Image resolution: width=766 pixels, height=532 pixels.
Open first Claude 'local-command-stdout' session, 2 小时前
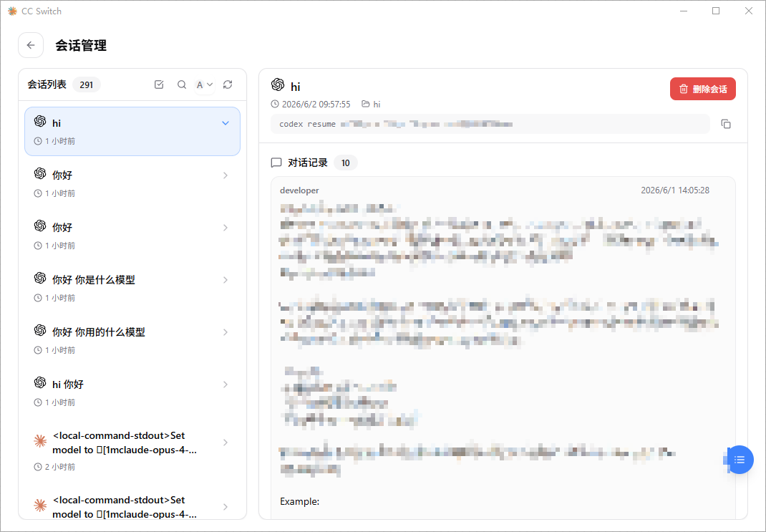(132, 451)
